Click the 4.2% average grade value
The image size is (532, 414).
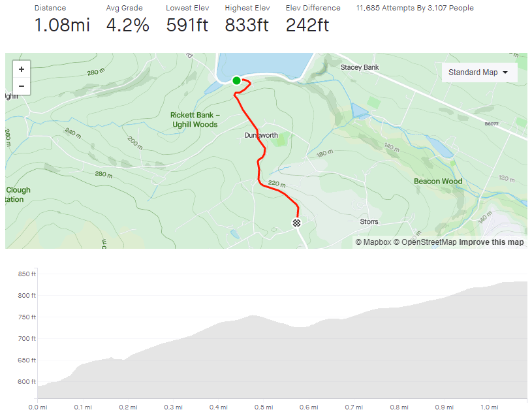[x=127, y=25]
